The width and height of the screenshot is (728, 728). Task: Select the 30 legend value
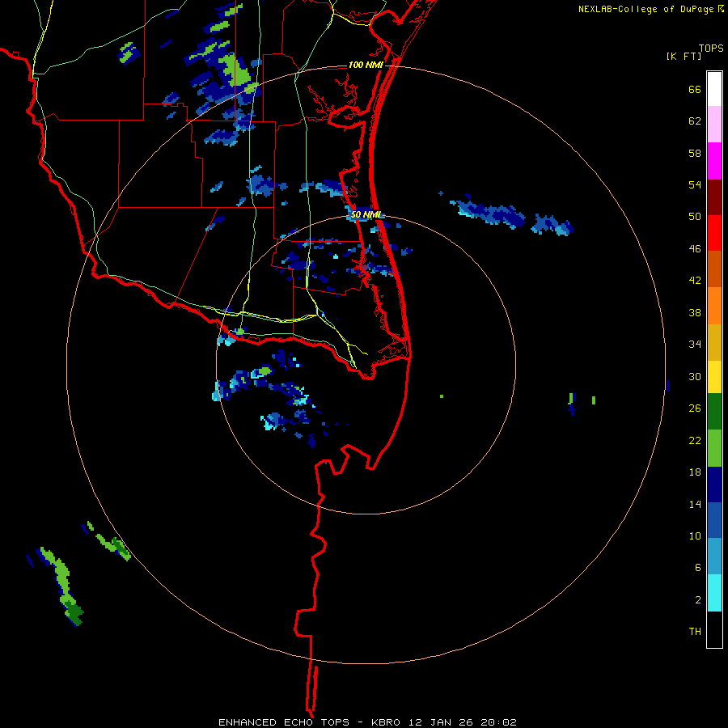coord(695,376)
